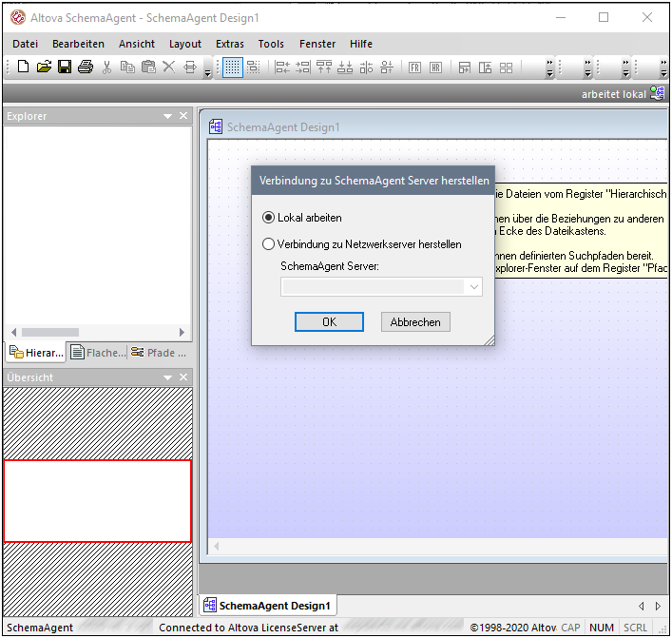Click the Print toolbar icon
The height and width of the screenshot is (638, 672).
click(x=86, y=67)
